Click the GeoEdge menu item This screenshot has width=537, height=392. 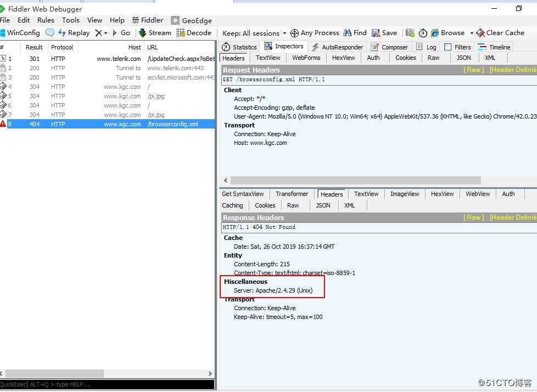point(192,20)
